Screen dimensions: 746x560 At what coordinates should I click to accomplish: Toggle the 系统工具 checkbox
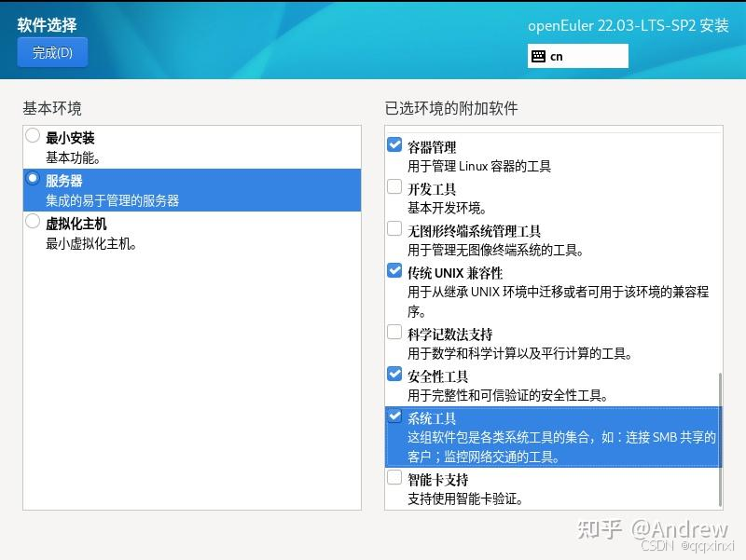coord(394,416)
